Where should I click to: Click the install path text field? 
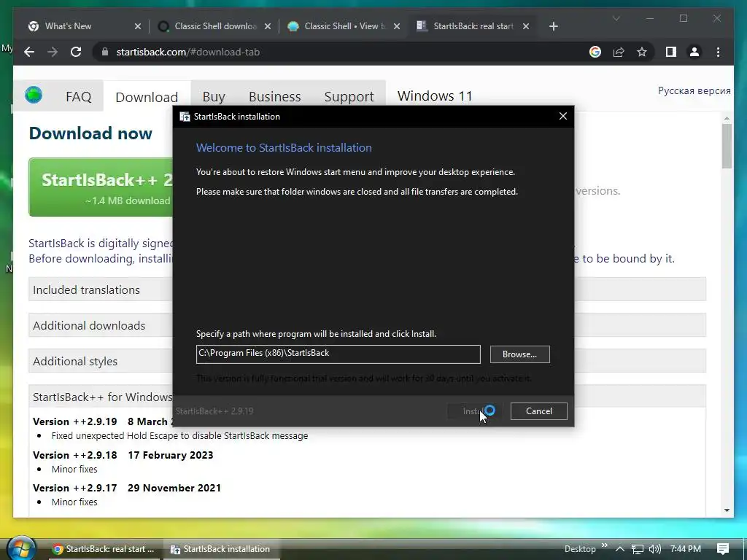338,354
